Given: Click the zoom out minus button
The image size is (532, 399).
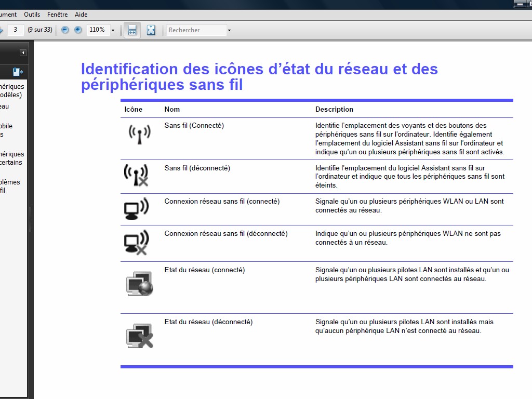Looking at the screenshot, I should [65, 30].
